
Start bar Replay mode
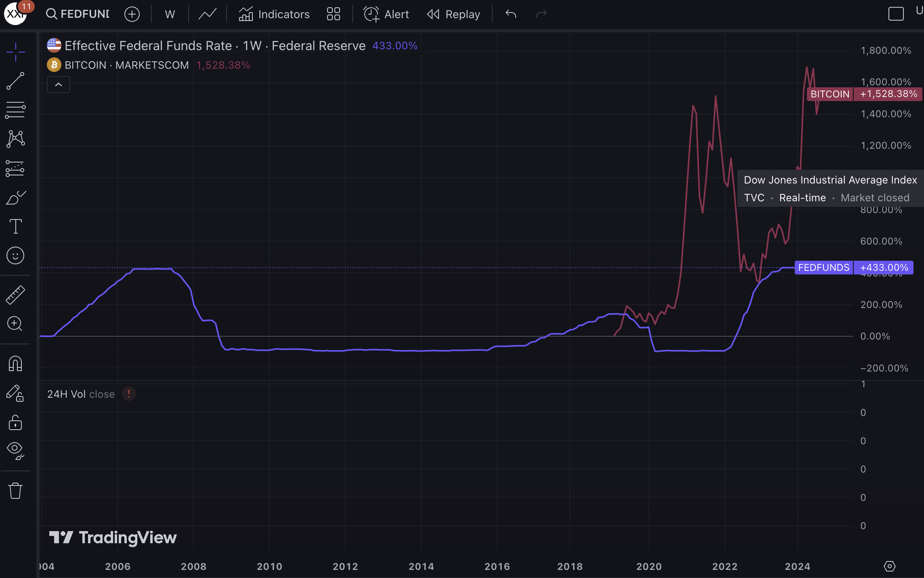[x=454, y=14]
